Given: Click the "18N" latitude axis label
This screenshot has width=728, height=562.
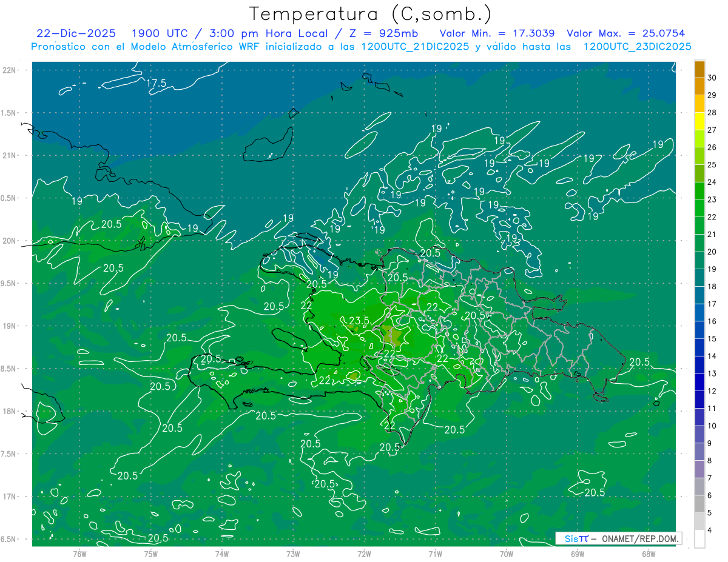Looking at the screenshot, I should point(10,411).
